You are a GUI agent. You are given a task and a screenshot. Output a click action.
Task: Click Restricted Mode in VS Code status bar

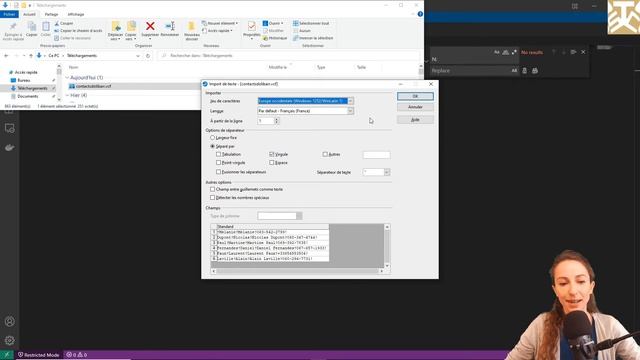pyautogui.click(x=39, y=355)
